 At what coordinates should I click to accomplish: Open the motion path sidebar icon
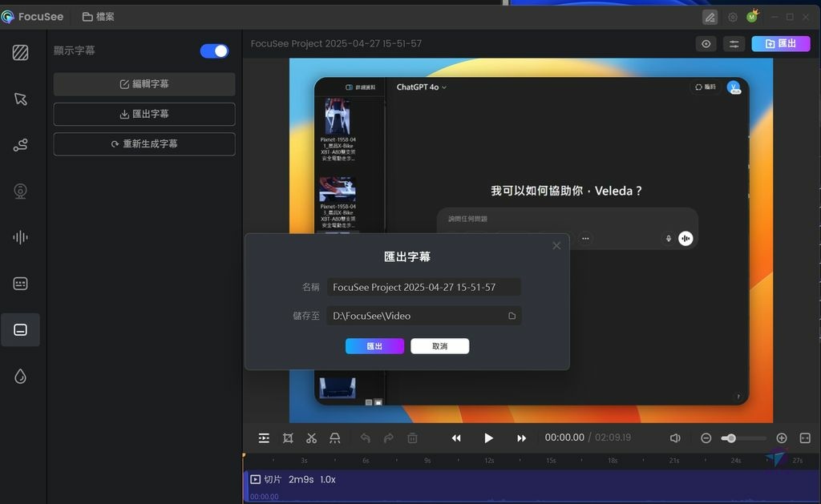(20, 145)
